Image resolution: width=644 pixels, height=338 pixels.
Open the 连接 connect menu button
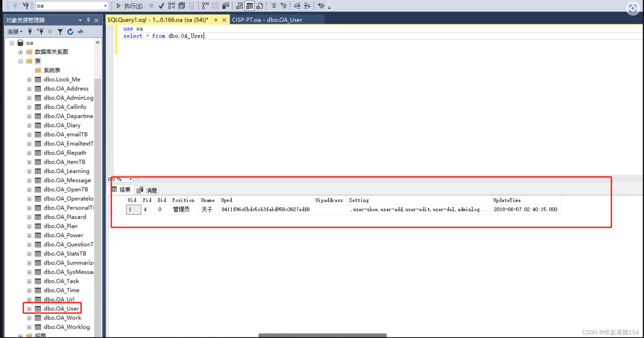click(15, 31)
